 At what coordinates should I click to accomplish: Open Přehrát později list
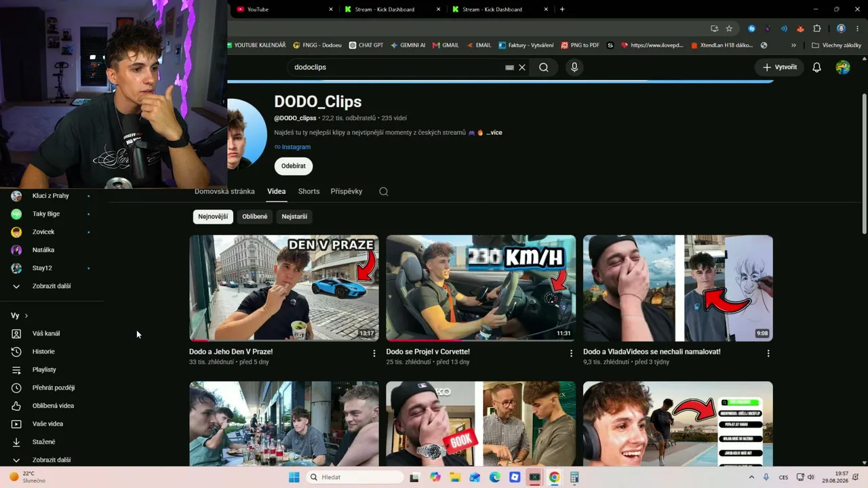[x=54, y=388]
